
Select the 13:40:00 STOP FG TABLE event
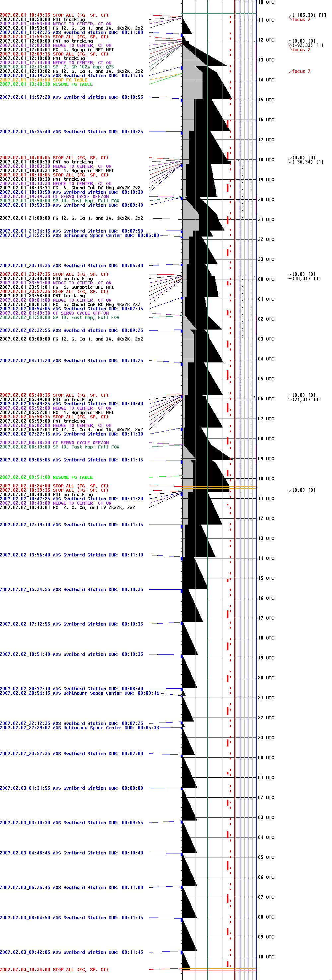(44, 80)
